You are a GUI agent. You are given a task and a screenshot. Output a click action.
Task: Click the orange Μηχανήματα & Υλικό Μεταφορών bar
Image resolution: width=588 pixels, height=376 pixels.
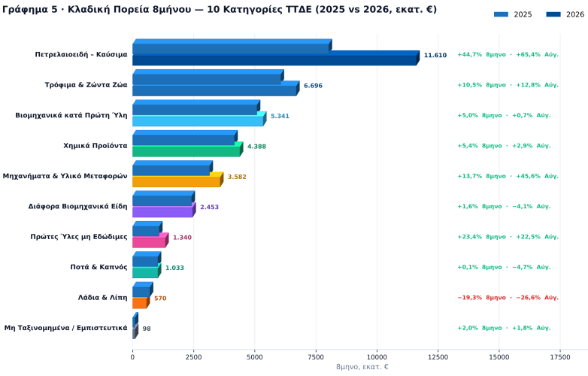tap(177, 180)
